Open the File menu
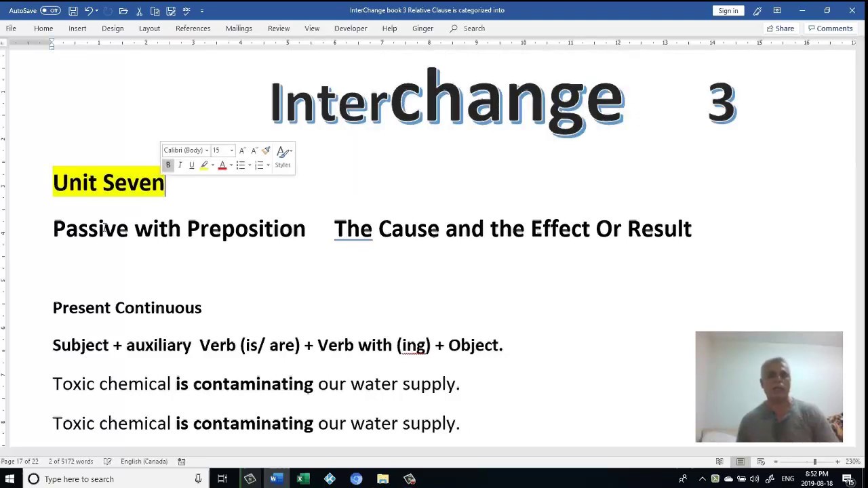This screenshot has width=868, height=488. tap(11, 28)
